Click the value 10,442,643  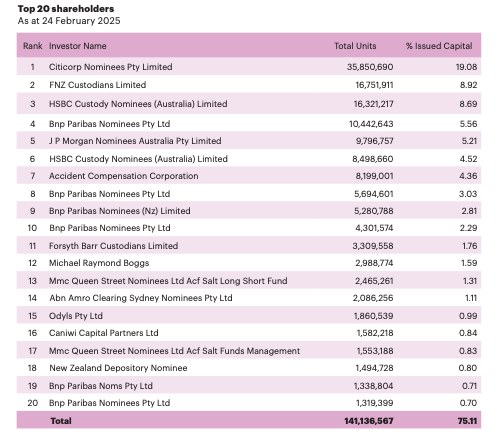tap(371, 124)
